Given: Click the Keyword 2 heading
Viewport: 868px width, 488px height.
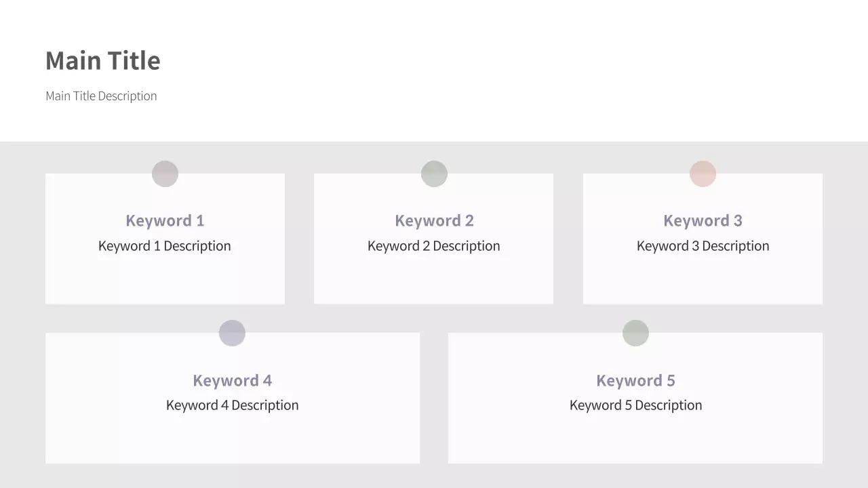Looking at the screenshot, I should click(434, 221).
